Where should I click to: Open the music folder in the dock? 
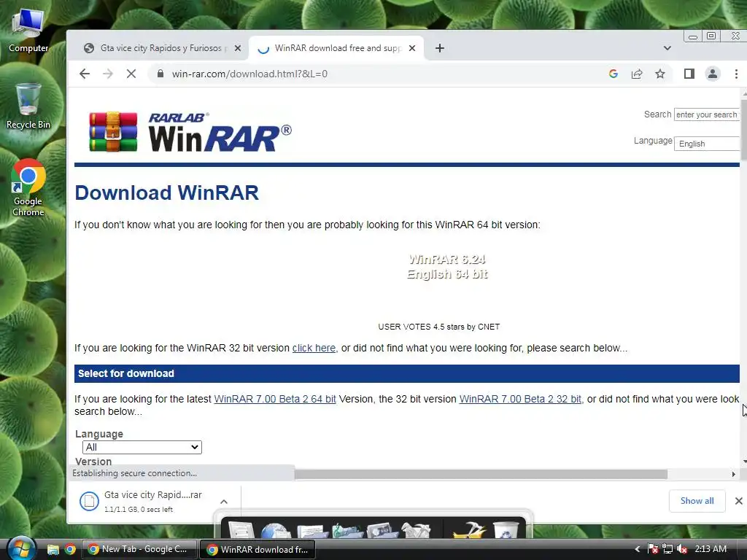point(347,531)
